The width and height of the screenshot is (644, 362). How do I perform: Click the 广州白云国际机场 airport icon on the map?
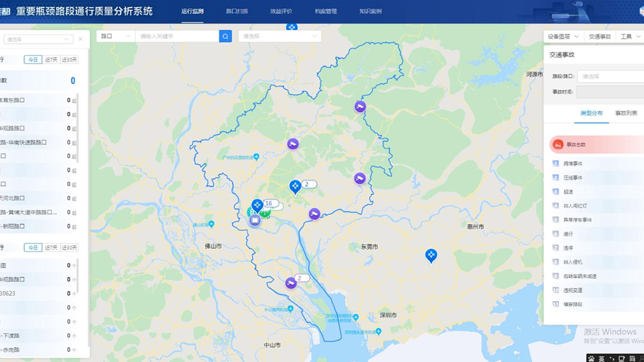coord(256,157)
